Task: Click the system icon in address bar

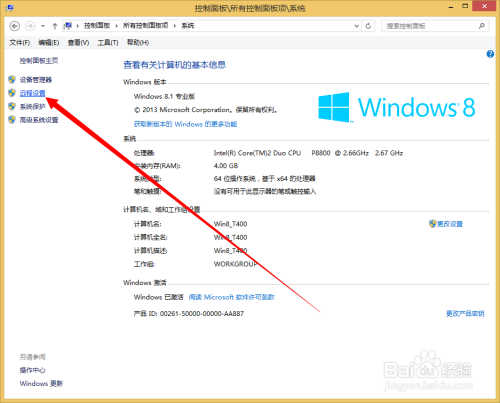Action: coord(68,26)
